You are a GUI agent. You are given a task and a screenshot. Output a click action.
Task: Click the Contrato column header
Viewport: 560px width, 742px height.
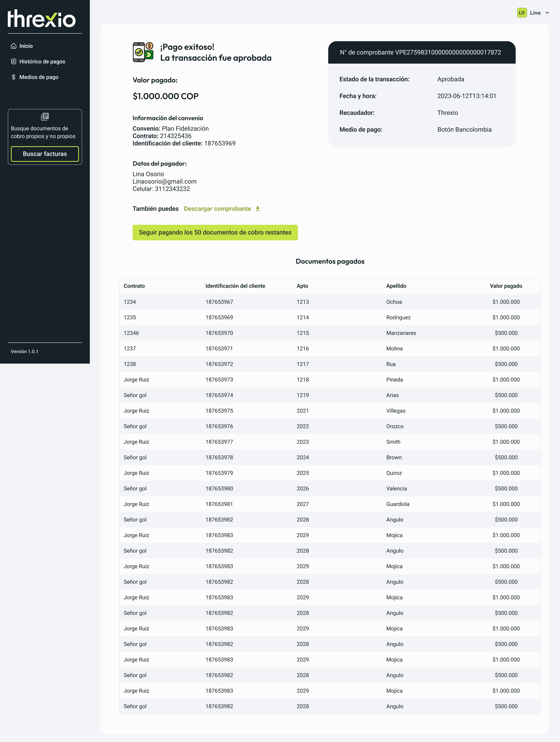(x=134, y=286)
